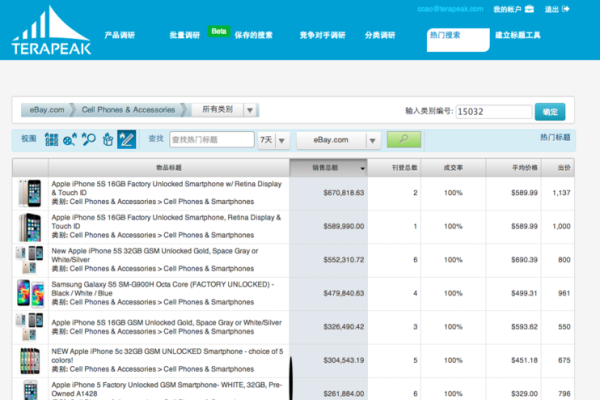Click the 热门标题 label in the toolbar

point(555,137)
